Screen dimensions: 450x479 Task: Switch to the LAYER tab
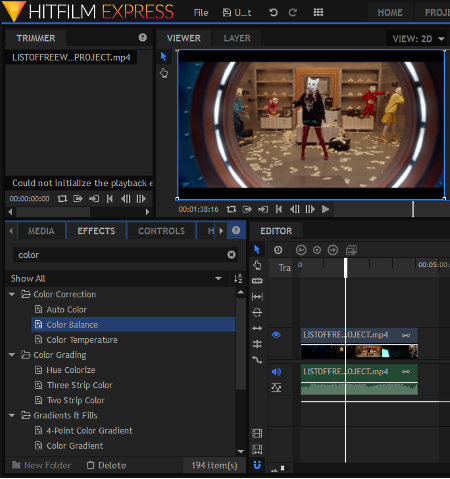[x=237, y=38]
